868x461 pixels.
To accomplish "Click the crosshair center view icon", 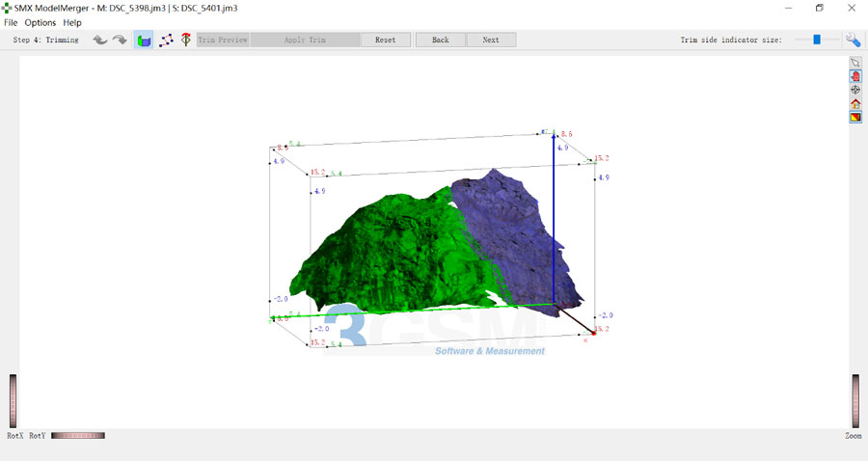I will point(855,90).
